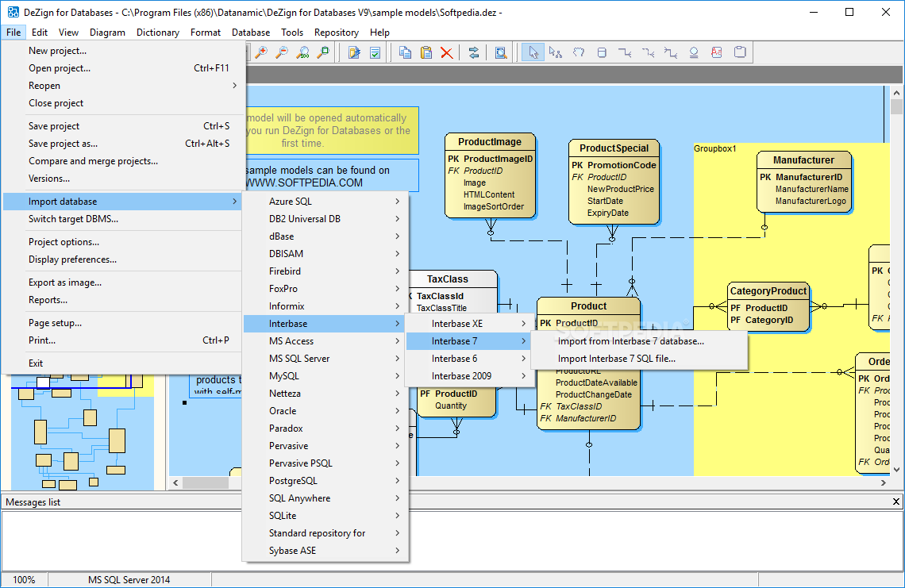Select New project from File menu

(122, 51)
